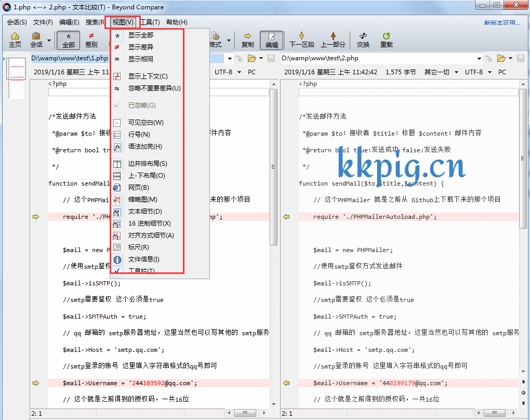Open the 会话 briefcase toolbar button
The image size is (530, 420).
pyautogui.click(x=36, y=40)
